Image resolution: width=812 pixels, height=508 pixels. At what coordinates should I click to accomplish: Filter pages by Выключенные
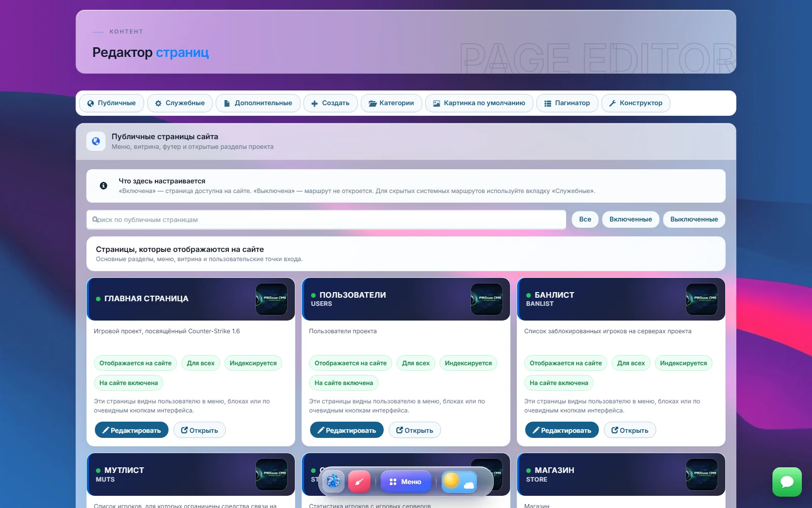[694, 219]
